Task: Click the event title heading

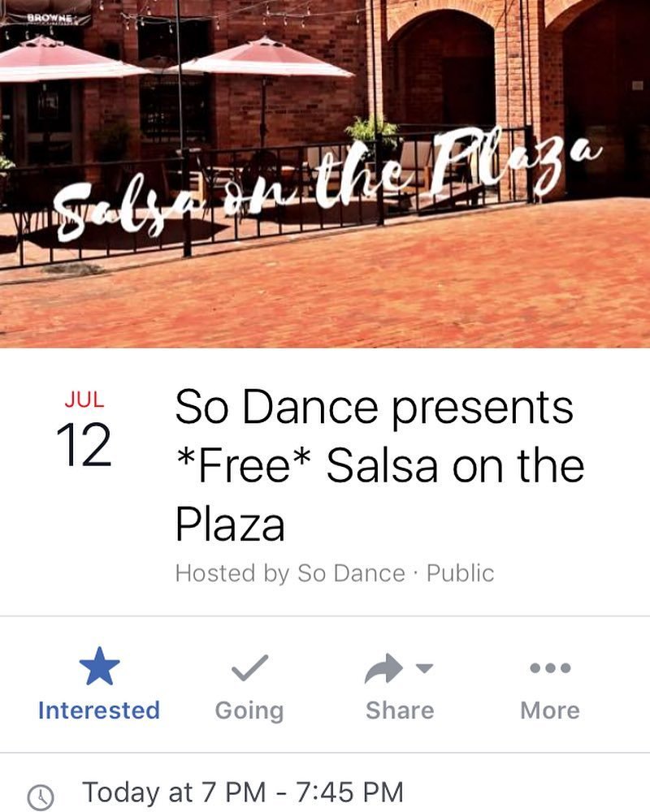Action: [x=379, y=466]
